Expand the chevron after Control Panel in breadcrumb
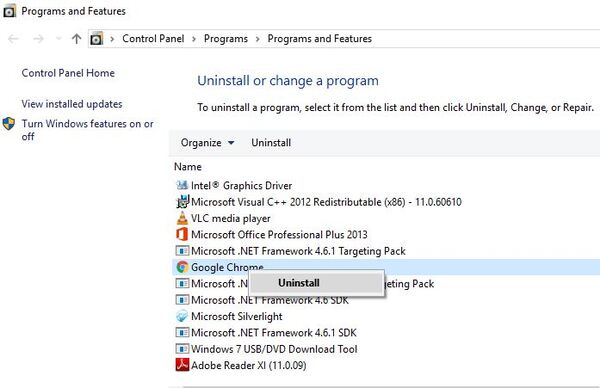 point(194,39)
